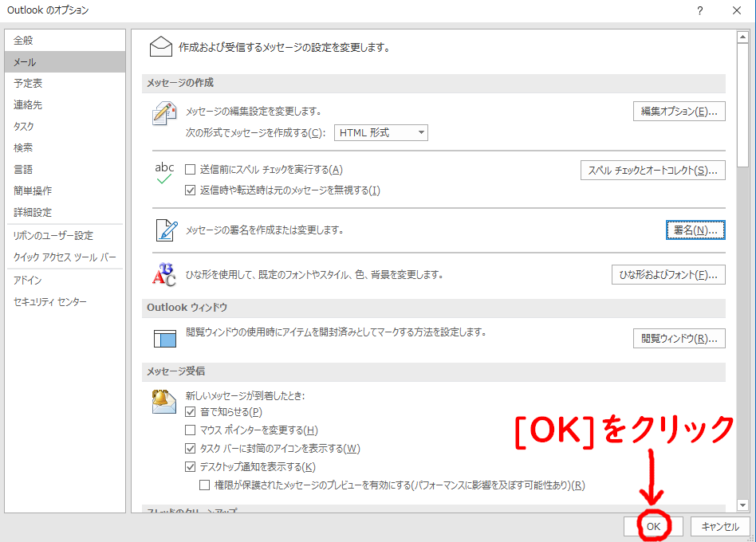Click the help question mark icon
The height and width of the screenshot is (542, 756).
699,10
